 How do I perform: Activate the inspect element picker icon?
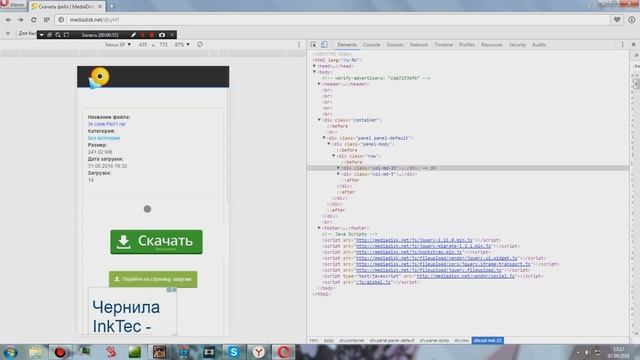(313, 44)
